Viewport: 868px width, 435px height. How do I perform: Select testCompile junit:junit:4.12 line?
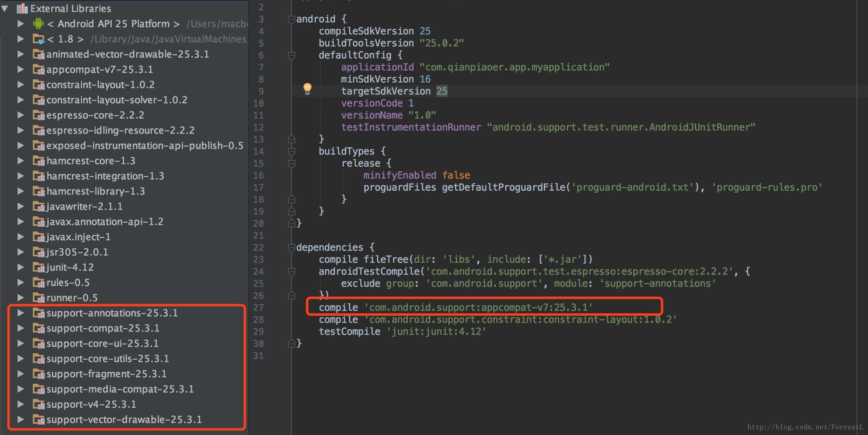[x=402, y=331]
